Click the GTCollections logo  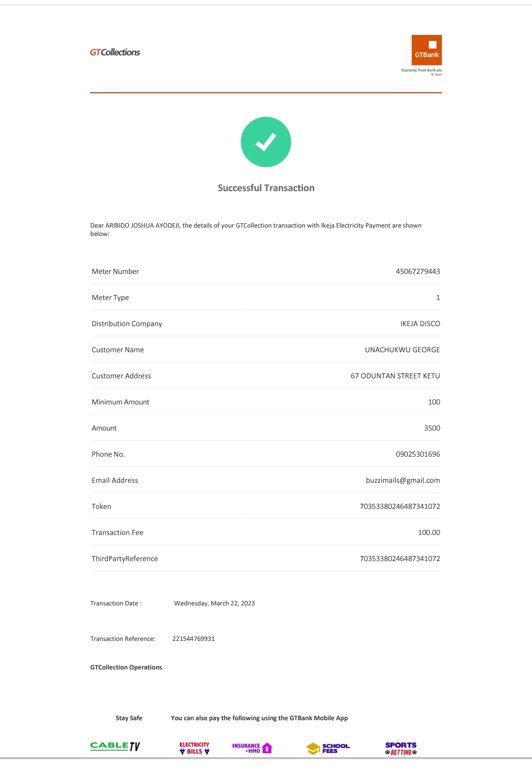click(115, 52)
